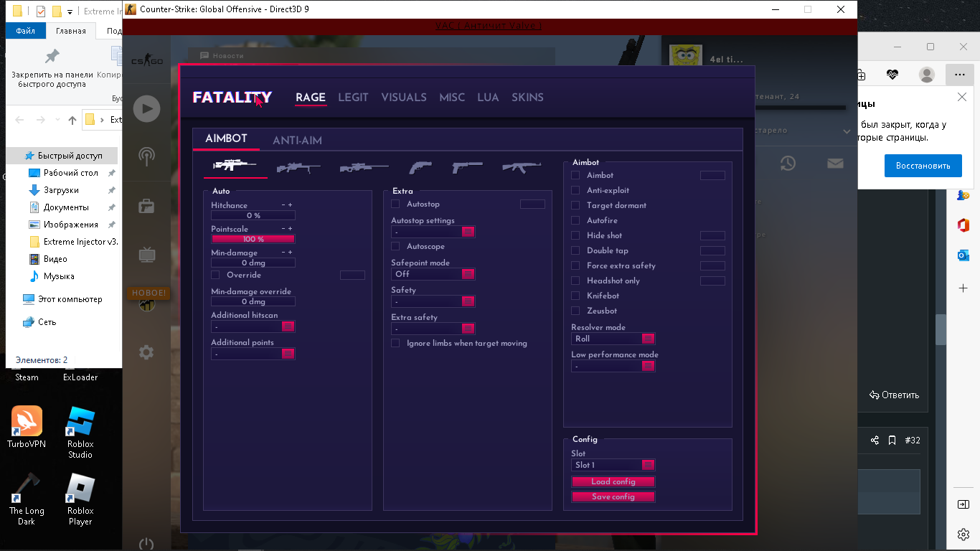Click the share icon beside bookmark
980x551 pixels.
tap(875, 440)
